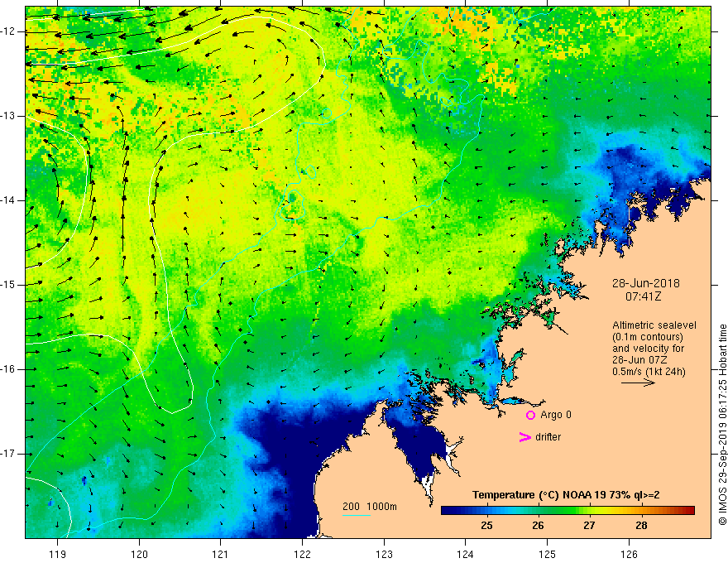Viewport: 728px width, 563px height.
Task: Click the longitude axis label 121
Action: click(x=221, y=554)
